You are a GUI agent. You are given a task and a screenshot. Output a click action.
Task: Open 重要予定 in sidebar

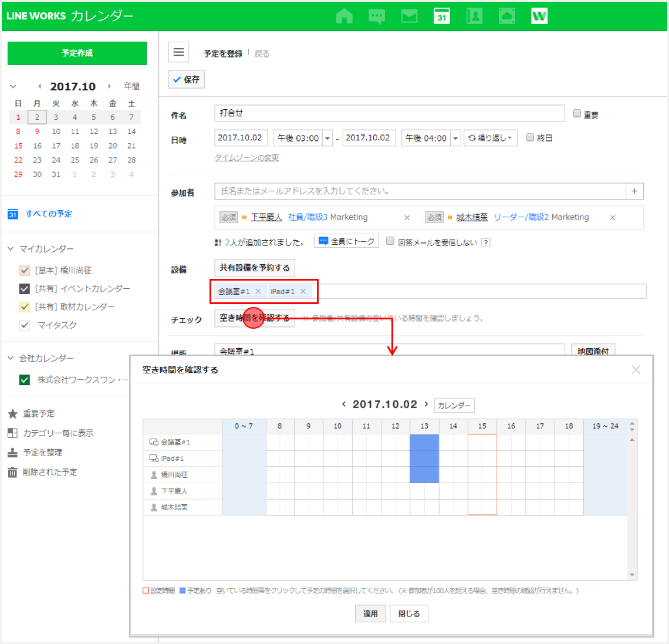[39, 413]
